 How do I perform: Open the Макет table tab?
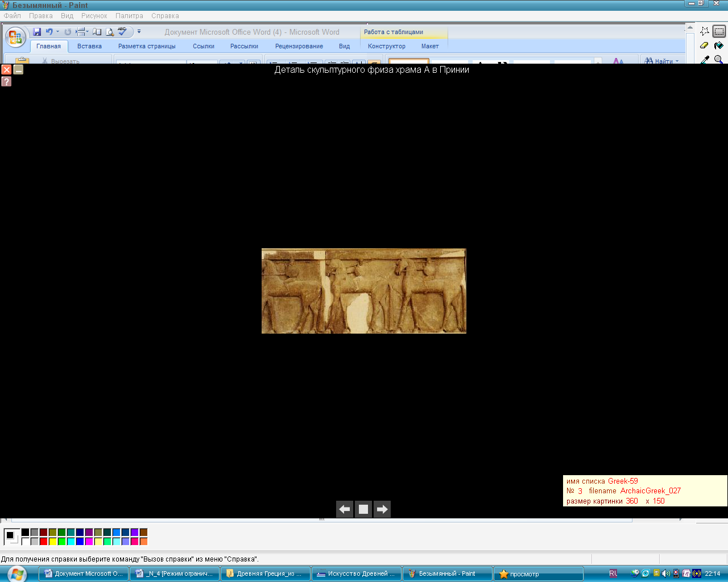430,46
